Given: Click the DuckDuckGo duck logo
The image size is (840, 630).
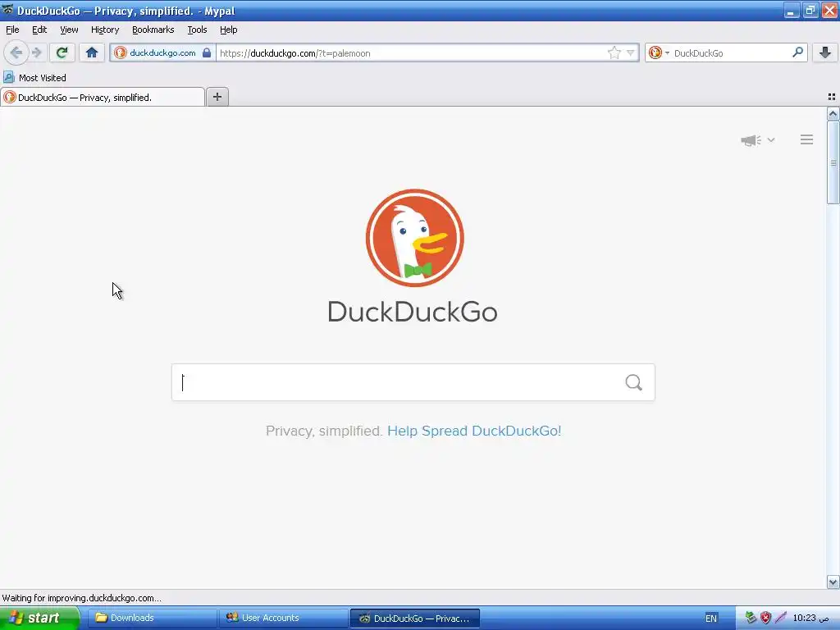Looking at the screenshot, I should (x=414, y=238).
